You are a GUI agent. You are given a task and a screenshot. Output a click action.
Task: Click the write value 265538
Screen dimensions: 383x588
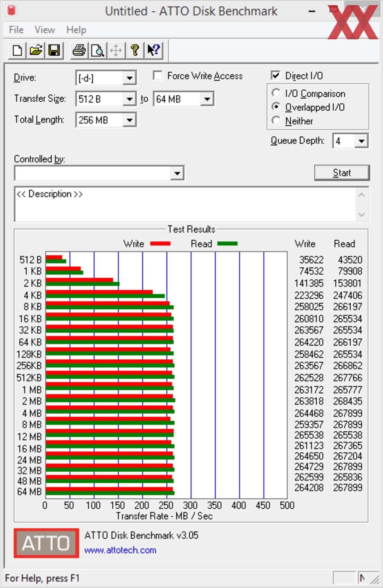(309, 435)
